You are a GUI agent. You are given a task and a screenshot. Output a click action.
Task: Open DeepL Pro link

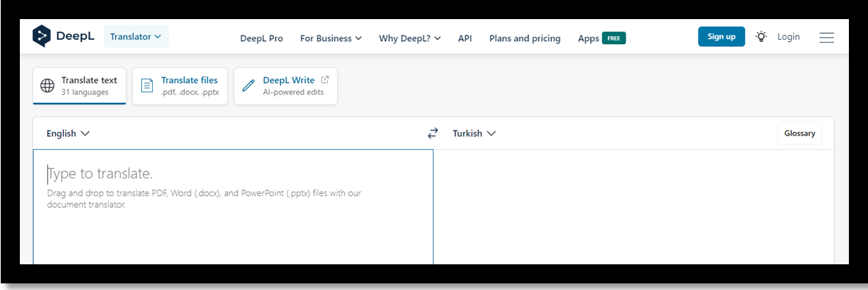click(262, 38)
